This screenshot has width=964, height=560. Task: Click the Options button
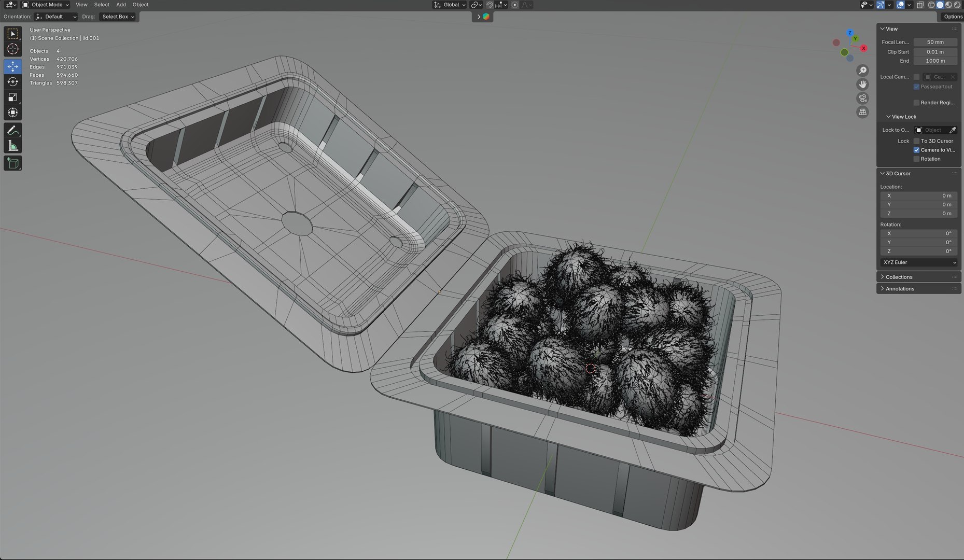pos(952,17)
